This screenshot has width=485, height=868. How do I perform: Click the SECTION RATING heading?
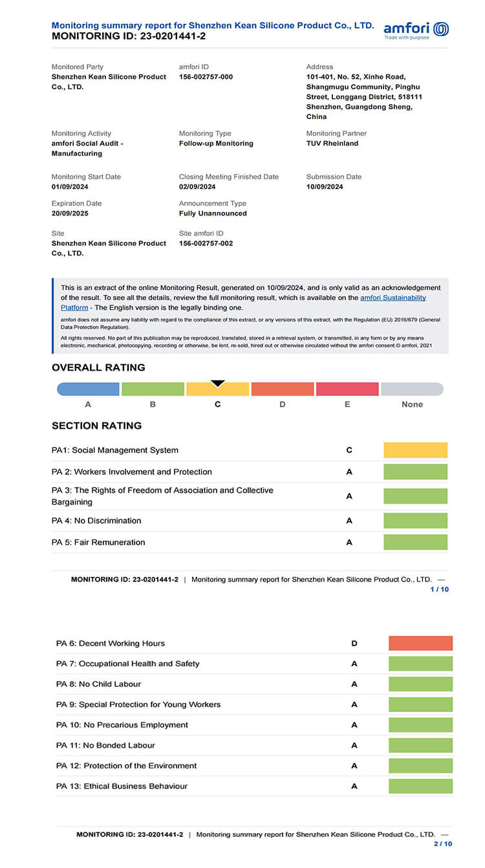96,426
